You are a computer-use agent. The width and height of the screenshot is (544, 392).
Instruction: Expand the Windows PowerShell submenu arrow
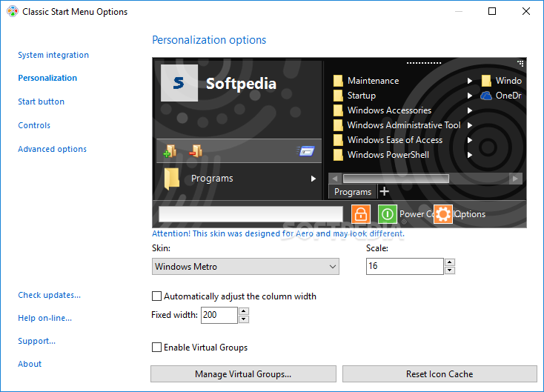(x=470, y=155)
